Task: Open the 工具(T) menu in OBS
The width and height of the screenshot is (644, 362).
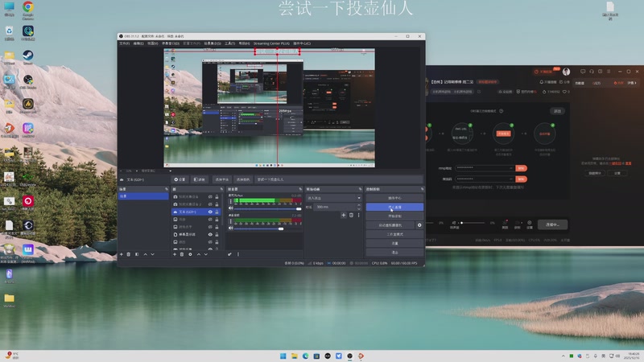Action: (x=229, y=43)
